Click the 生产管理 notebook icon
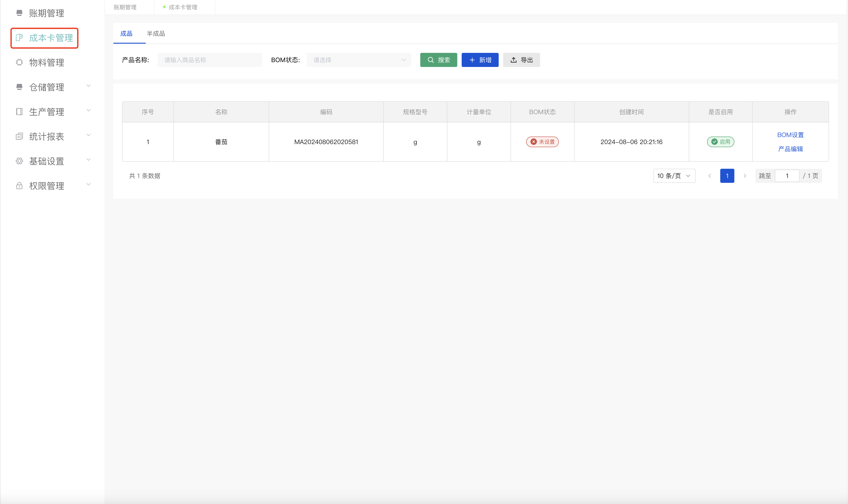The image size is (848, 504). pos(19,112)
